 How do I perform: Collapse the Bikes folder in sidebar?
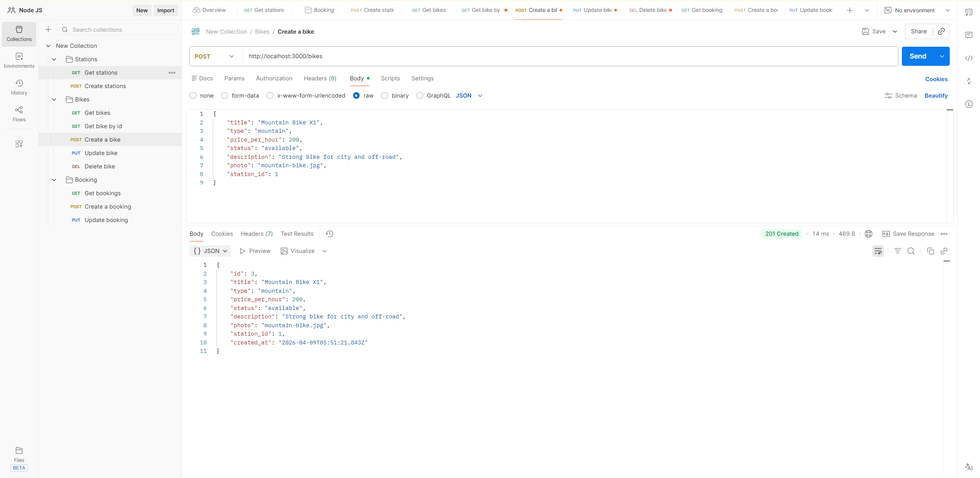[x=54, y=100]
